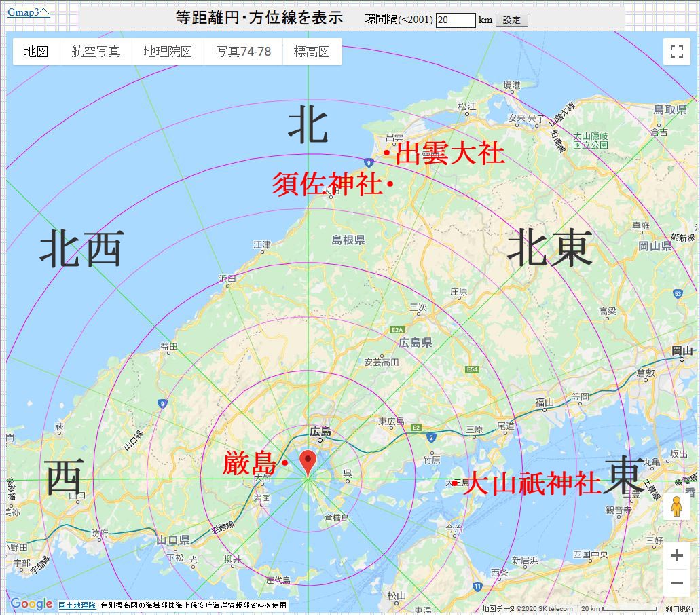Image resolution: width=700 pixels, height=615 pixels.
Task: Click the 萩 city label
Action: pos(59,427)
